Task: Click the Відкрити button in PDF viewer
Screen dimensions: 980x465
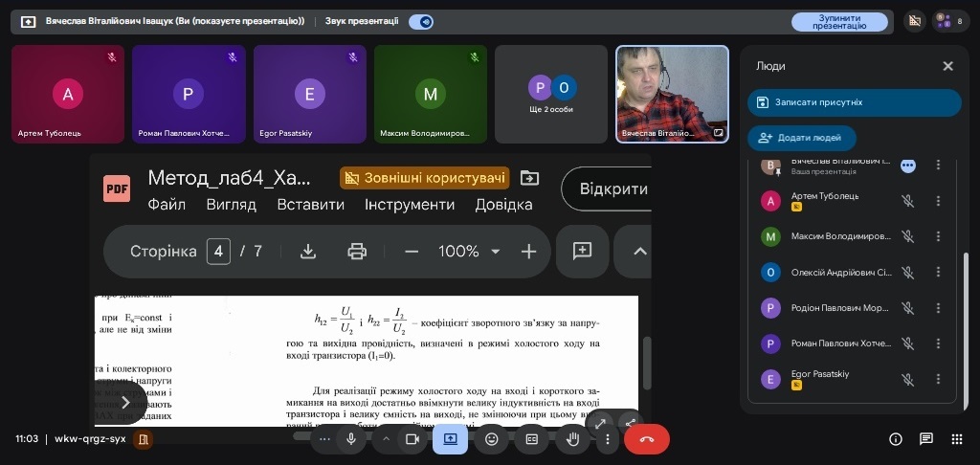Action: tap(607, 188)
